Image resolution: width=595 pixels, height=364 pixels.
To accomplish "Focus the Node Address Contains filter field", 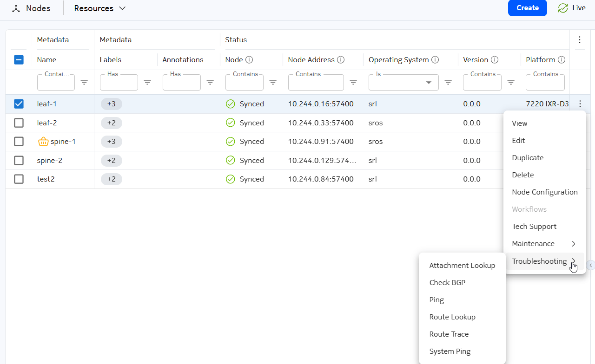I will pos(316,82).
